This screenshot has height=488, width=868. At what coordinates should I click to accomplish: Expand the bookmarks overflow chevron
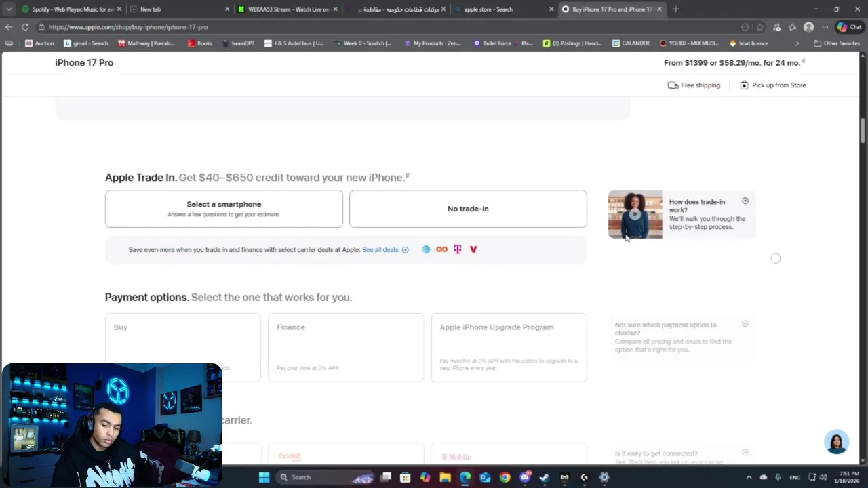(797, 43)
